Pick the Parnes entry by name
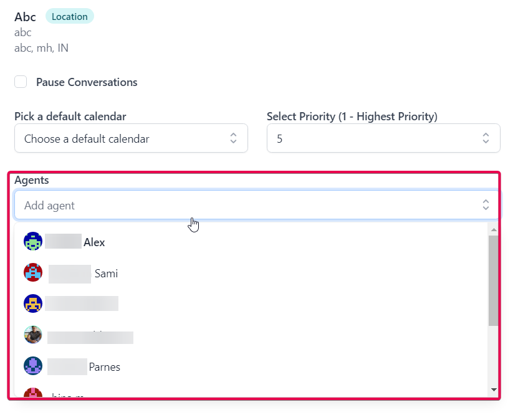 (104, 367)
